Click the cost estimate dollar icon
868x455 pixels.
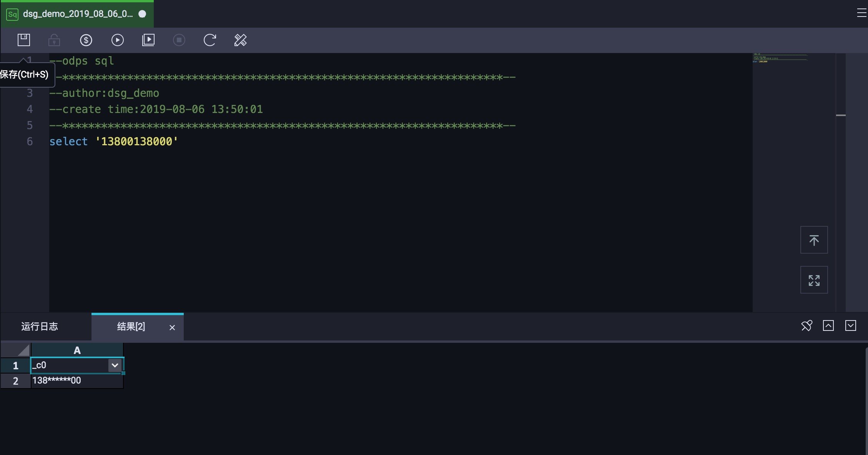coord(86,40)
